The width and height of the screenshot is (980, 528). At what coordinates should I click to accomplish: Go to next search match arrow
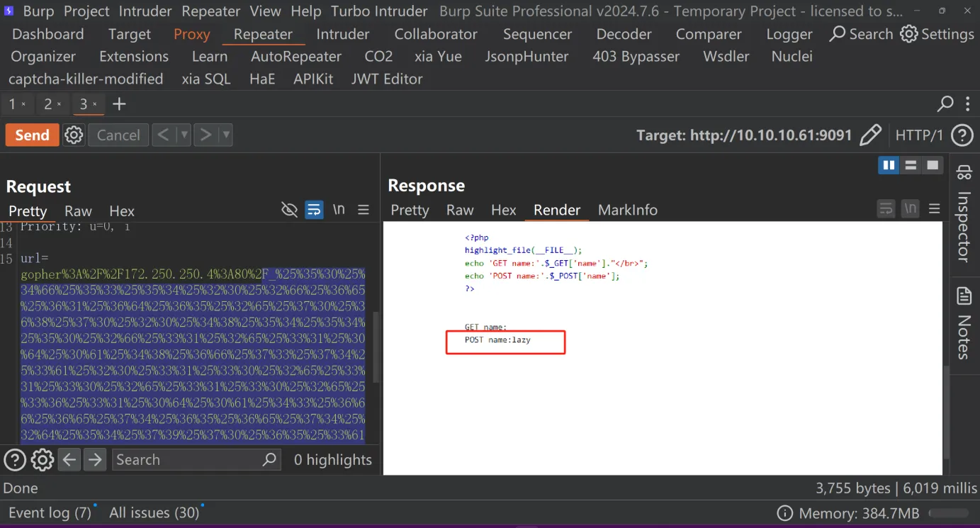pyautogui.click(x=94, y=460)
